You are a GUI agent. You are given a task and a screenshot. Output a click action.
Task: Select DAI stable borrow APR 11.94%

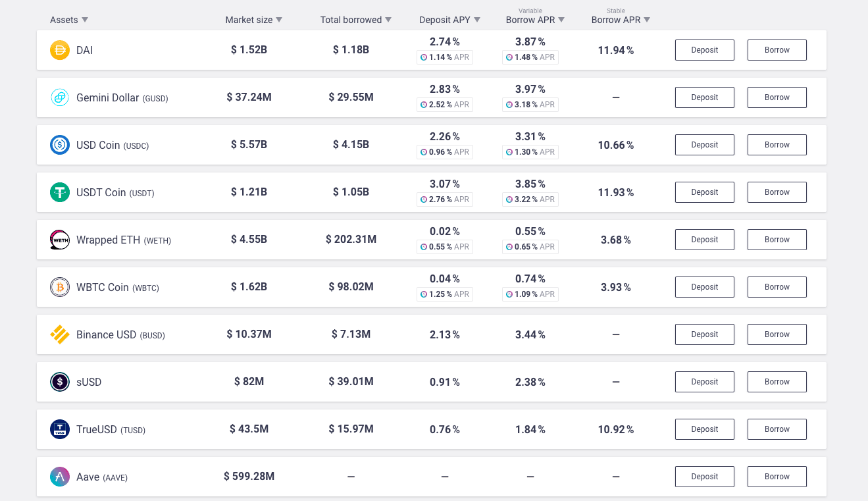tap(616, 50)
